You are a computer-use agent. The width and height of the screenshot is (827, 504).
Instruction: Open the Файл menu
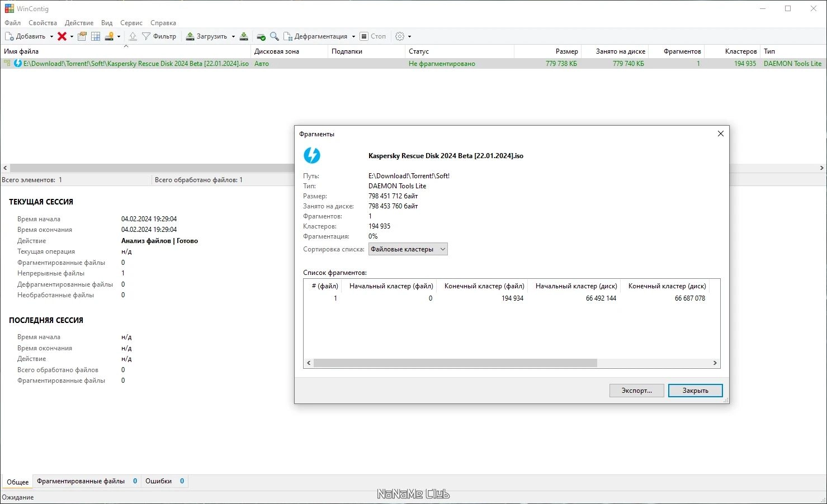[12, 23]
